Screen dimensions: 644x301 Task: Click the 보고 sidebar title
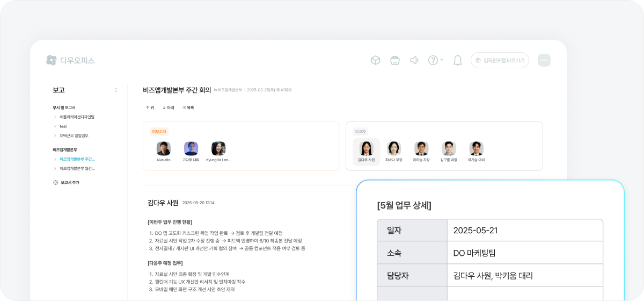click(58, 90)
